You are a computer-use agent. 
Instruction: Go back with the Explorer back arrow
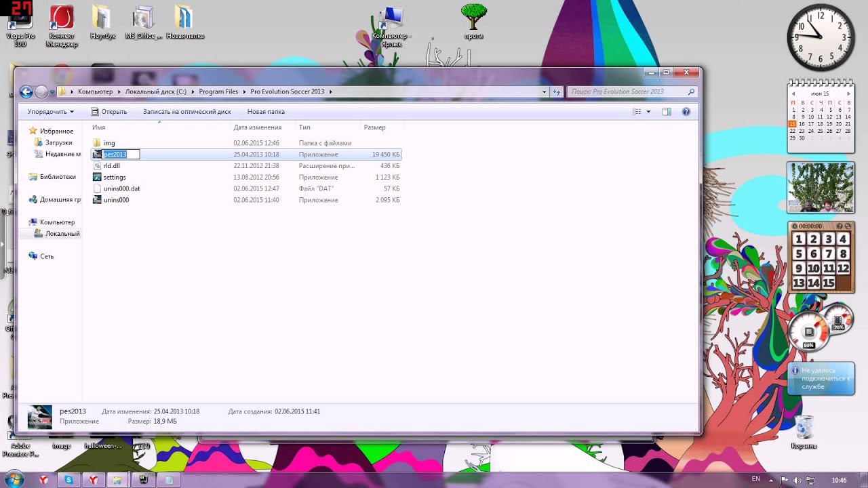click(26, 92)
